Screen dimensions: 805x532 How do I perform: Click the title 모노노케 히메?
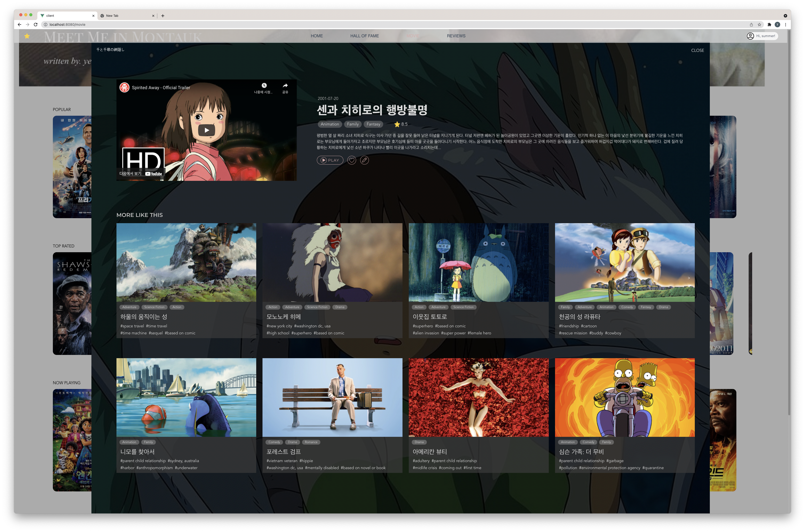click(x=284, y=317)
